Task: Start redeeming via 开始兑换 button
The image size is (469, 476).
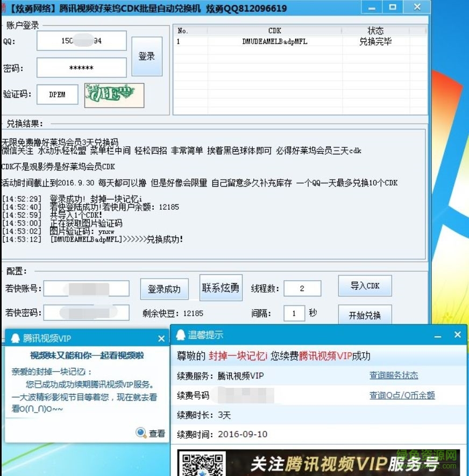Action: [x=365, y=316]
